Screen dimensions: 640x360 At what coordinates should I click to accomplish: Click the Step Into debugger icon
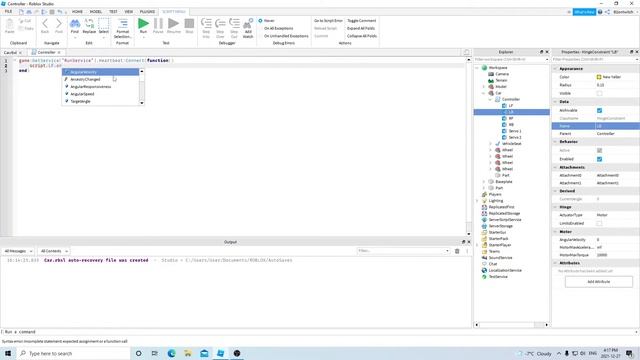pos(206,24)
